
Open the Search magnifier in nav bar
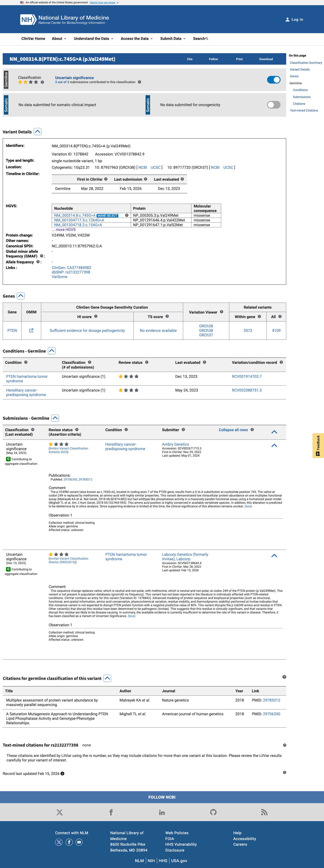[x=207, y=39]
